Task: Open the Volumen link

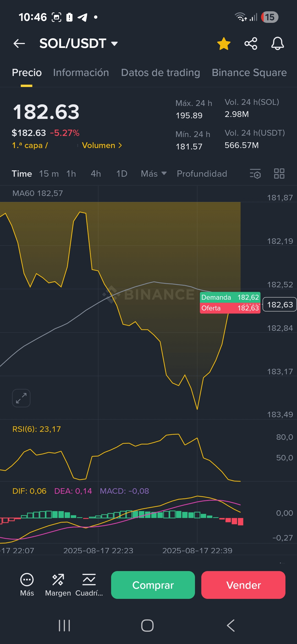Action: (x=102, y=145)
